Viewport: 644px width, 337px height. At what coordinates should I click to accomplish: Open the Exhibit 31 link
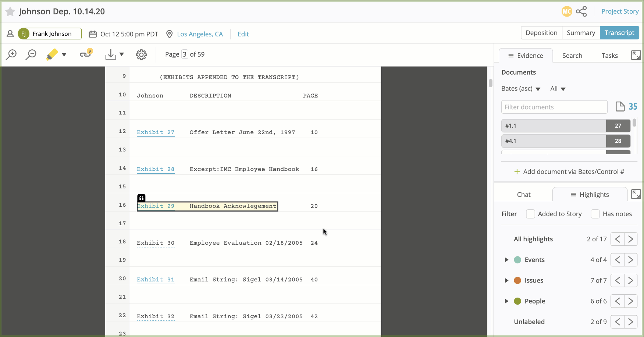156,280
